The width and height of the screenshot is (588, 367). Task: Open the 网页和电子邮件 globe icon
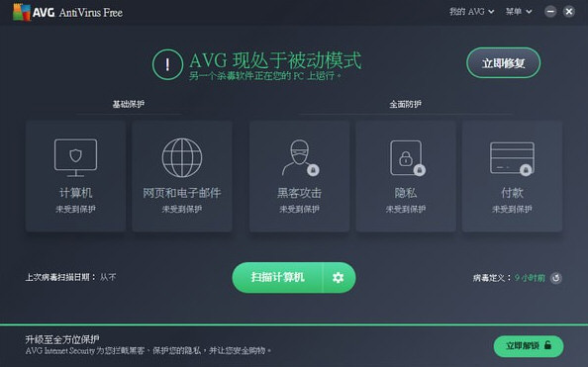point(182,157)
